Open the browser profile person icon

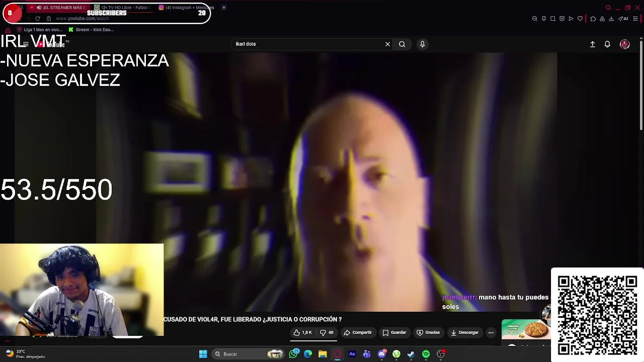(x=602, y=19)
